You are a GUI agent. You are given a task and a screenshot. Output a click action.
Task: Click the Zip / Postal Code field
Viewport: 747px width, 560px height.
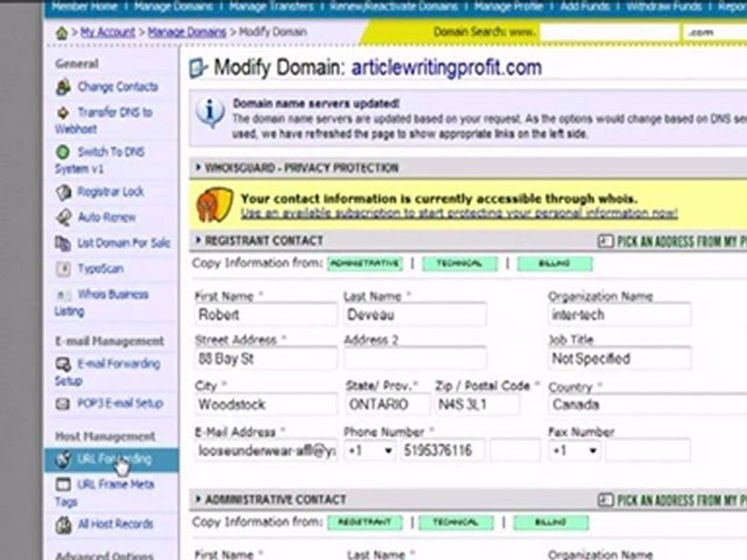pos(477,404)
